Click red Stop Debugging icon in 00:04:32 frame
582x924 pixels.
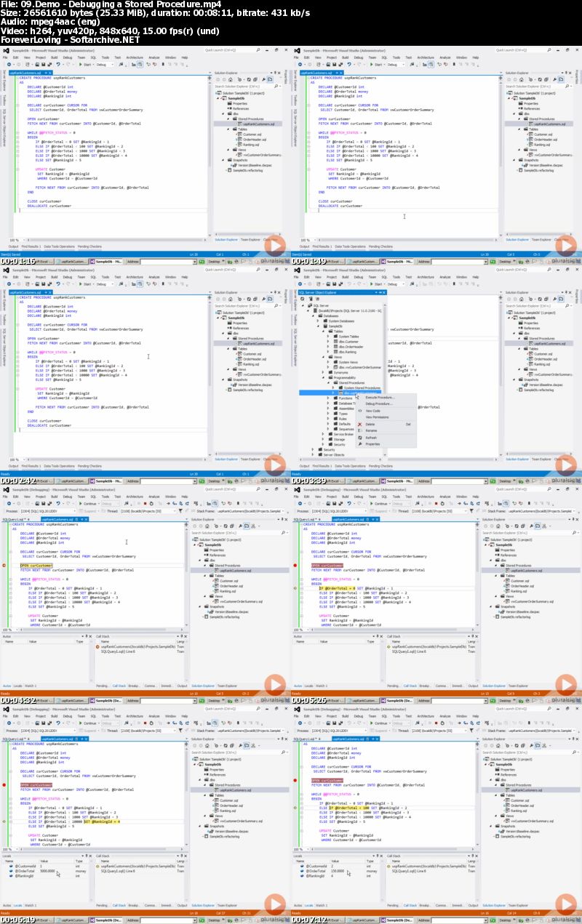pos(145,503)
